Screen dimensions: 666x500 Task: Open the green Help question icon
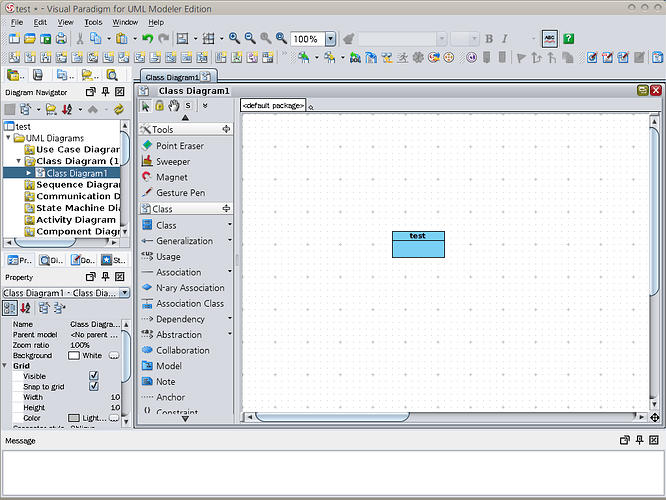pyautogui.click(x=569, y=39)
